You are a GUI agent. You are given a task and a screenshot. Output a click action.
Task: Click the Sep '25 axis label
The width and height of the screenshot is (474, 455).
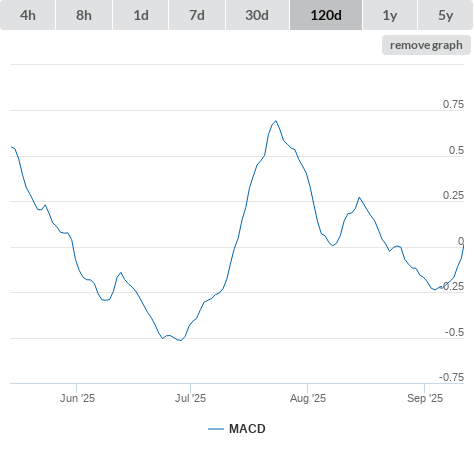point(425,398)
